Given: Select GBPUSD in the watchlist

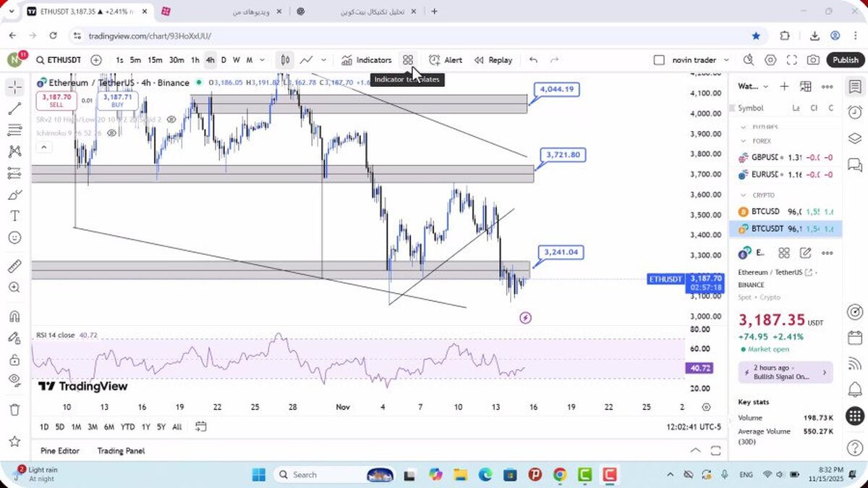Looking at the screenshot, I should pos(786,157).
